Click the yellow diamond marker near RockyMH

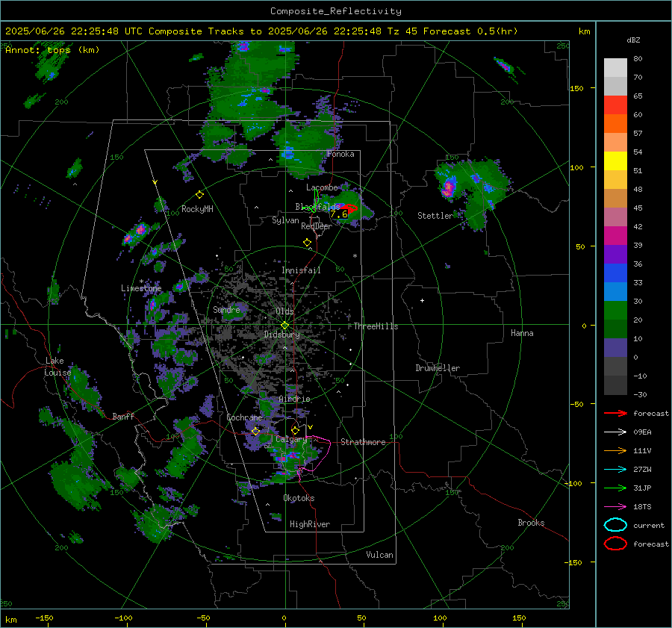pyautogui.click(x=199, y=195)
